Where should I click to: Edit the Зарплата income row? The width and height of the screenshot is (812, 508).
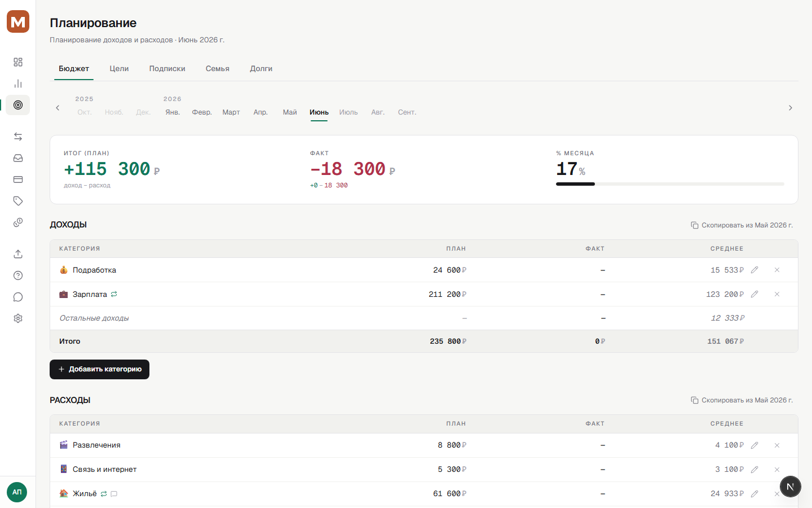point(754,294)
